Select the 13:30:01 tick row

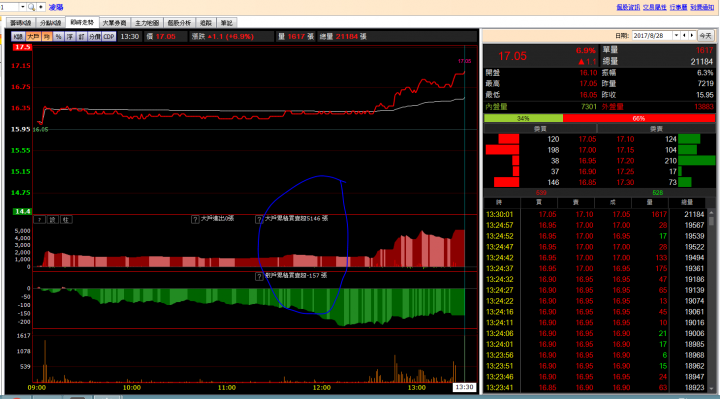click(595, 214)
